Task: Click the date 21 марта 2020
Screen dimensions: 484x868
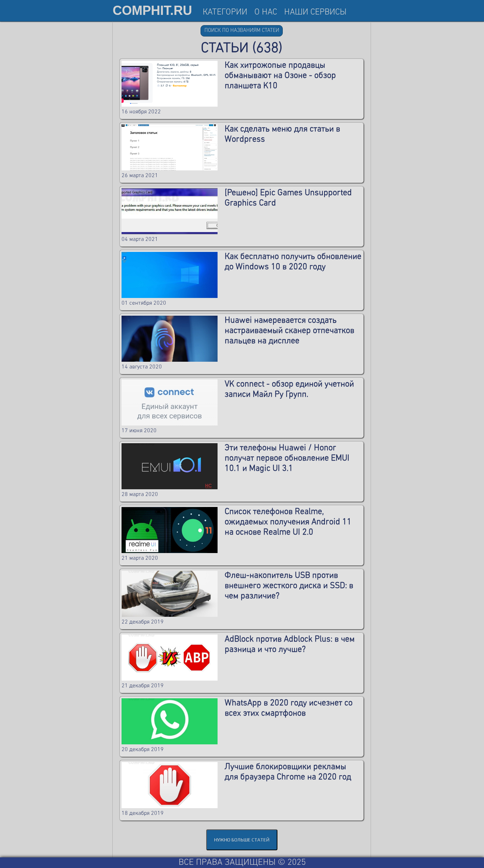Action: [x=140, y=558]
